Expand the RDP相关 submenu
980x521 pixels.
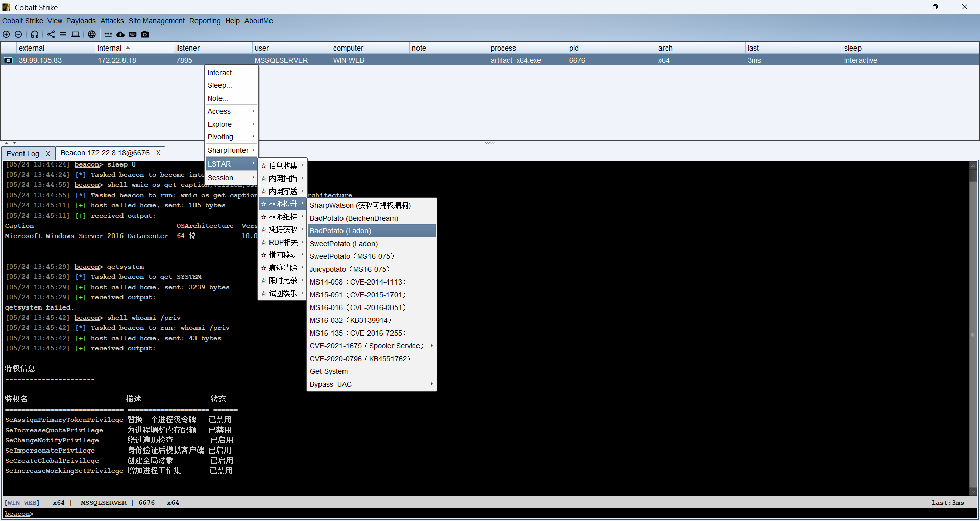[x=282, y=242]
